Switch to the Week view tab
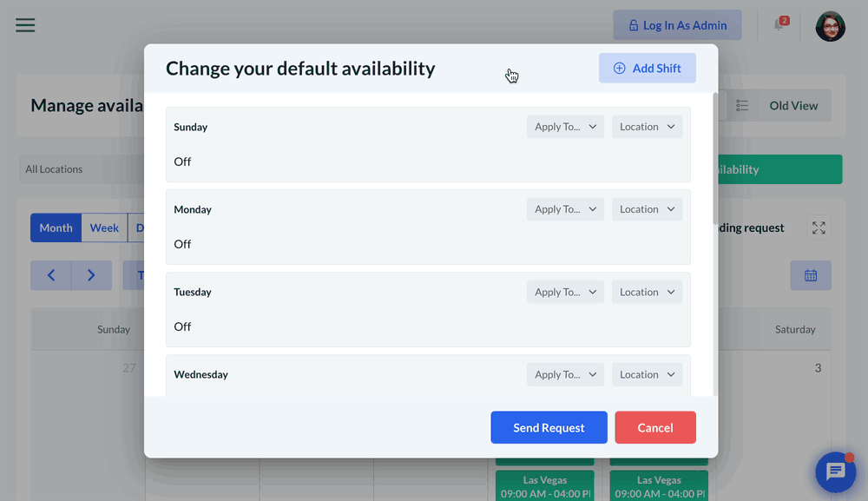This screenshot has width=868, height=501. tap(104, 227)
